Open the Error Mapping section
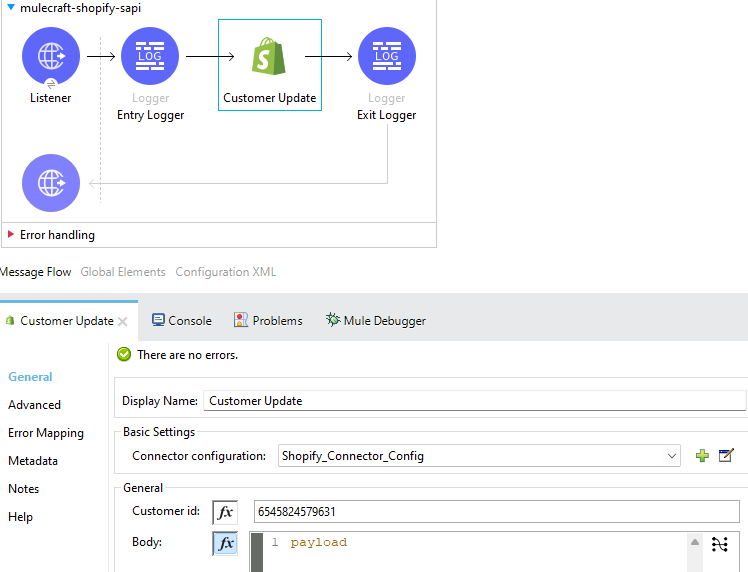Image resolution: width=748 pixels, height=572 pixels. (x=46, y=433)
